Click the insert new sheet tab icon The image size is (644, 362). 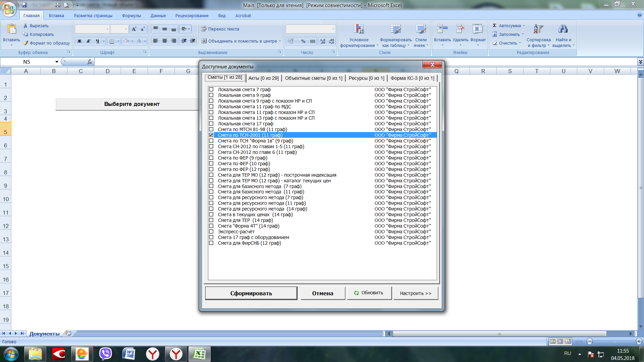point(69,334)
